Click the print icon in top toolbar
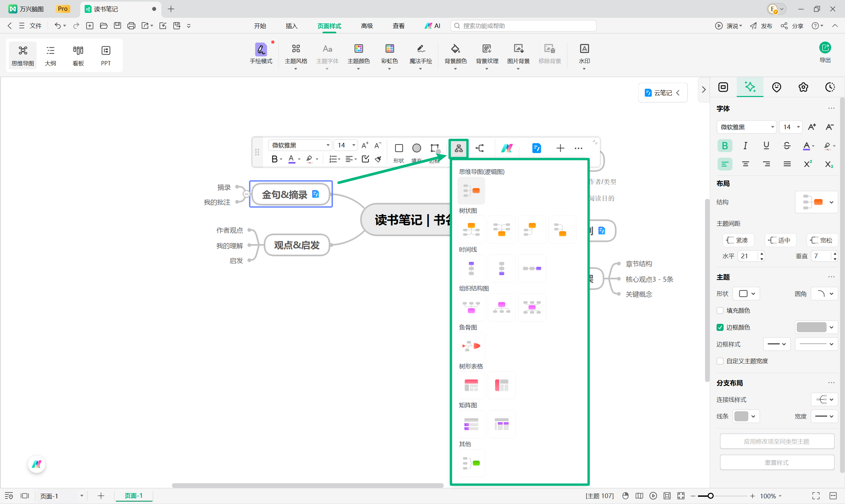The height and width of the screenshot is (504, 845). pyautogui.click(x=131, y=25)
